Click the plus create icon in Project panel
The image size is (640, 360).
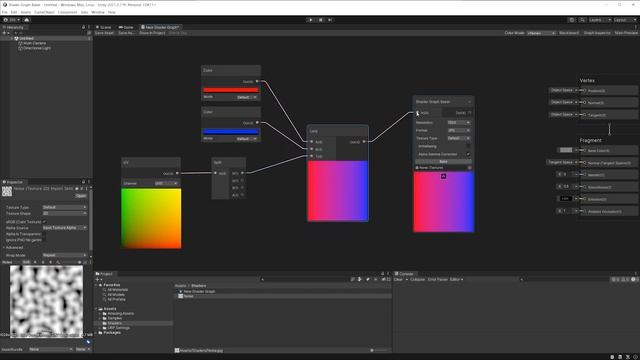(x=97, y=280)
